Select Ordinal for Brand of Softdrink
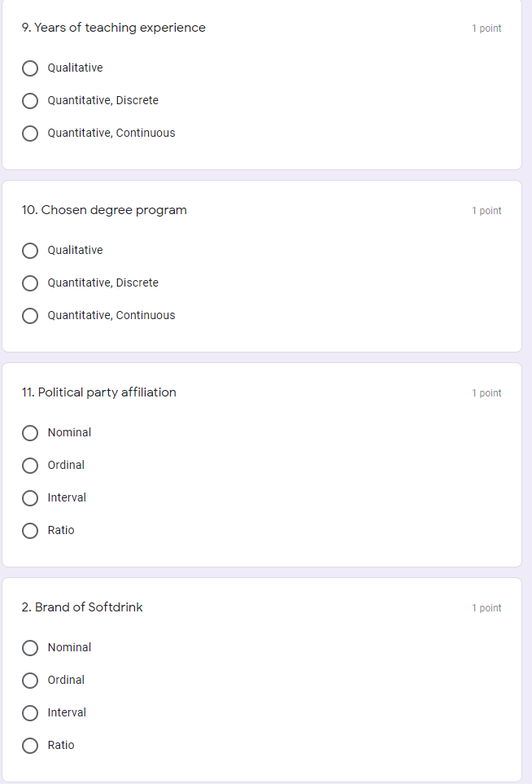Viewport: 532px width, 784px height. pyautogui.click(x=30, y=680)
